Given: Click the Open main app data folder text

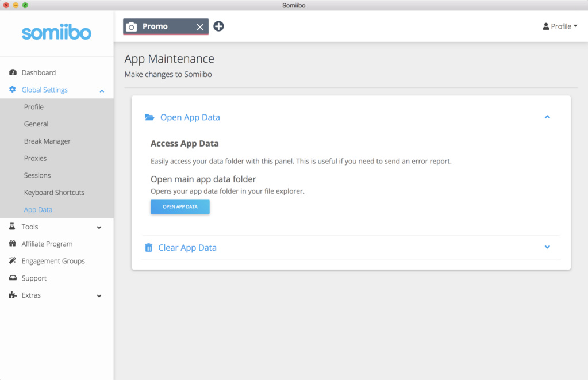Looking at the screenshot, I should coord(203,179).
